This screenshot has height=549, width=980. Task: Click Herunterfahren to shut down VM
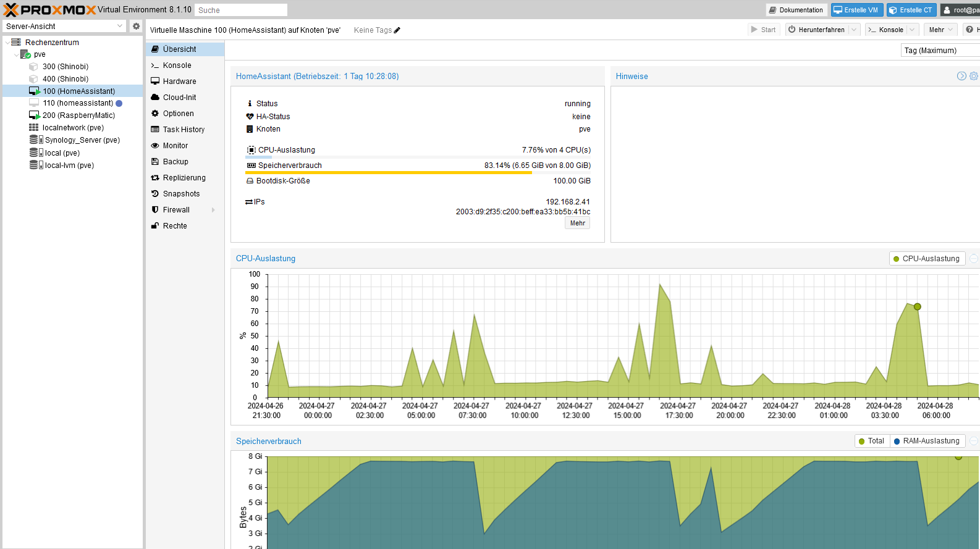[x=817, y=30]
